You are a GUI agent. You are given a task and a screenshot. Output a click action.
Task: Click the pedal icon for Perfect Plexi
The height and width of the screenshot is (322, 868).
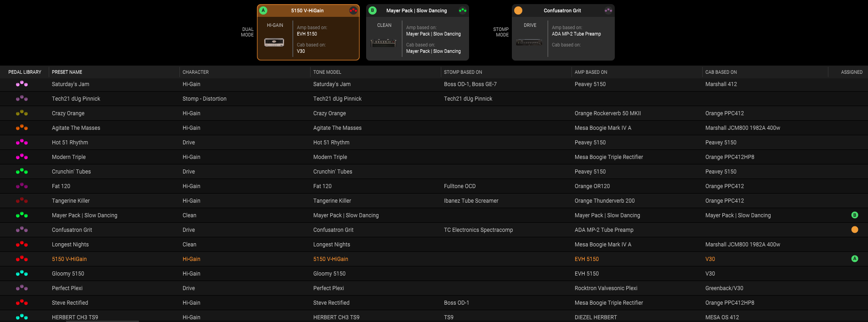22,288
